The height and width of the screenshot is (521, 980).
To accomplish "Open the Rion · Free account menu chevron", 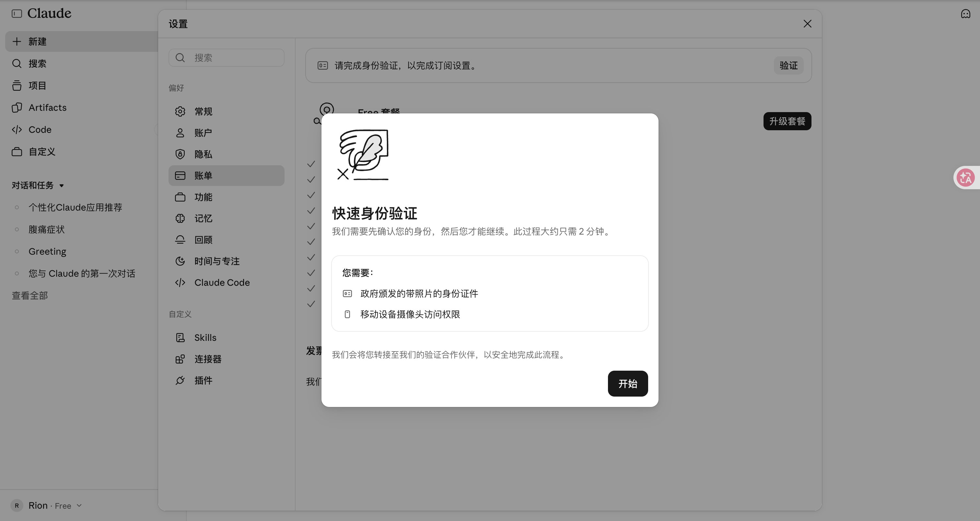I will coord(79,505).
